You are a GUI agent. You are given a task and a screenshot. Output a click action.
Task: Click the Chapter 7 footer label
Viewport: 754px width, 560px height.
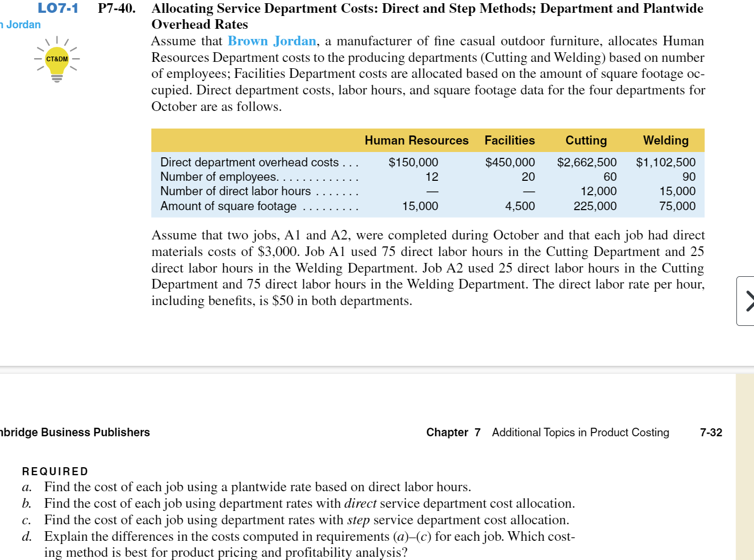[453, 433]
